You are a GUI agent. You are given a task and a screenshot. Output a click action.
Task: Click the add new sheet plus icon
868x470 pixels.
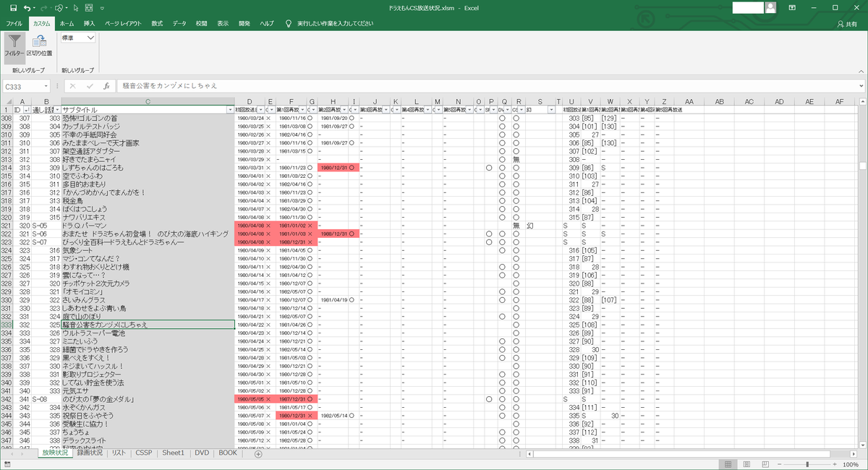click(258, 453)
